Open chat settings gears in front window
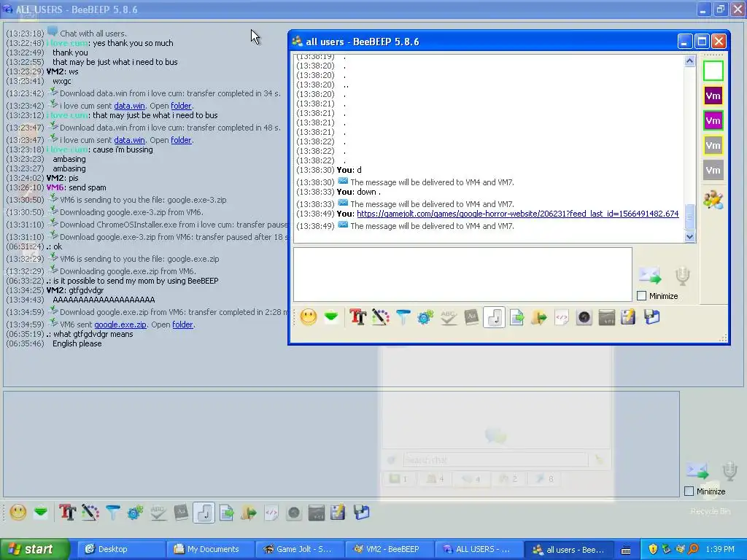This screenshot has width=747, height=560. [425, 317]
